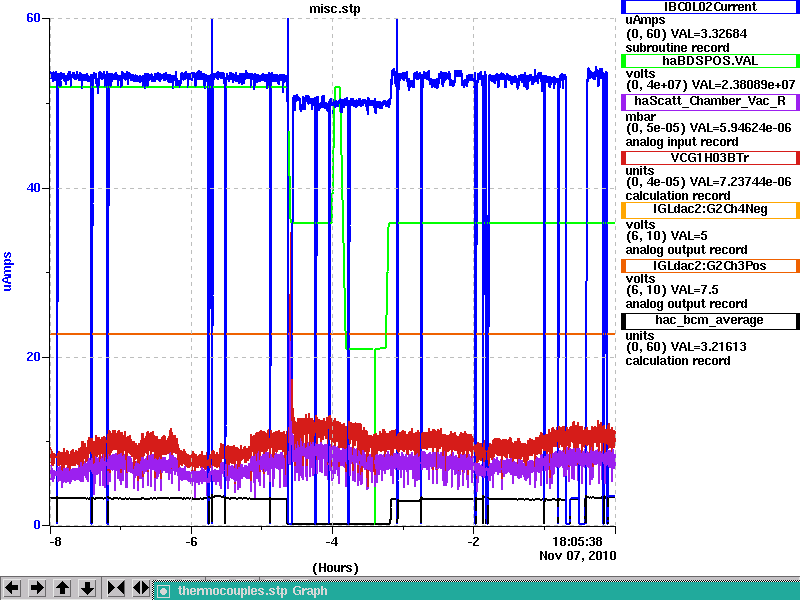
Task: Click the X-axis tick label -6
Action: click(191, 542)
